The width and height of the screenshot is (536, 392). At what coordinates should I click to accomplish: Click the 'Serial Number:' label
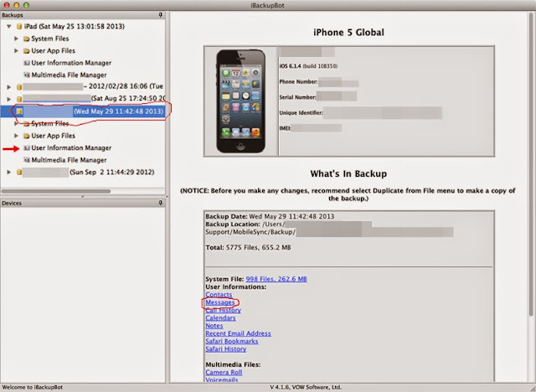click(297, 97)
